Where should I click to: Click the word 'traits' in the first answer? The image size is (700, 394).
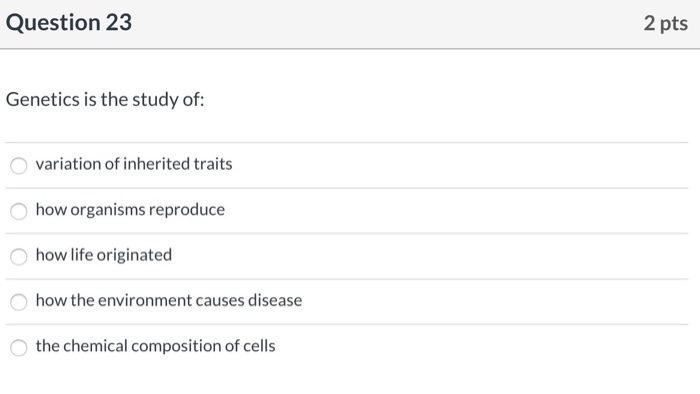pos(212,164)
